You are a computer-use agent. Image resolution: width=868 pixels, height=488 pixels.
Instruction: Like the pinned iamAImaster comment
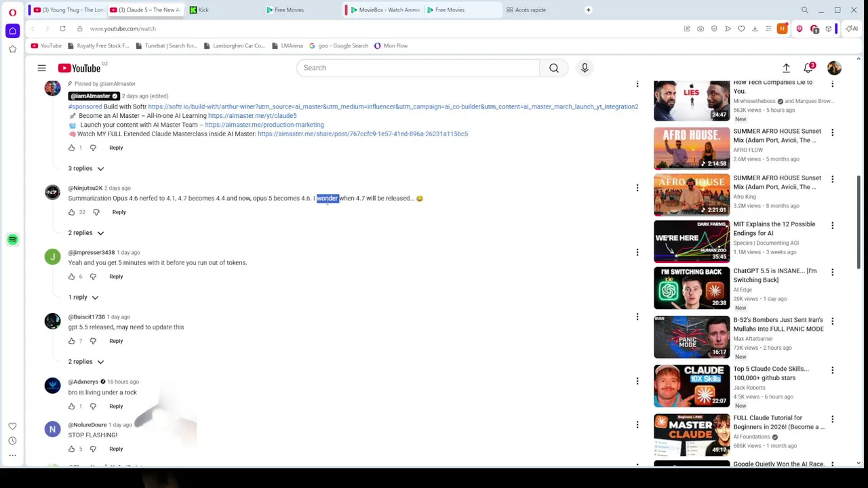(x=72, y=148)
